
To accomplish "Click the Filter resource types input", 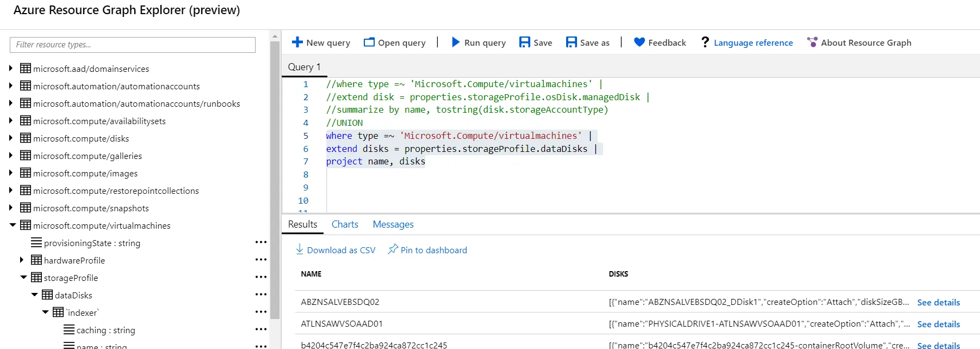I will (x=133, y=45).
